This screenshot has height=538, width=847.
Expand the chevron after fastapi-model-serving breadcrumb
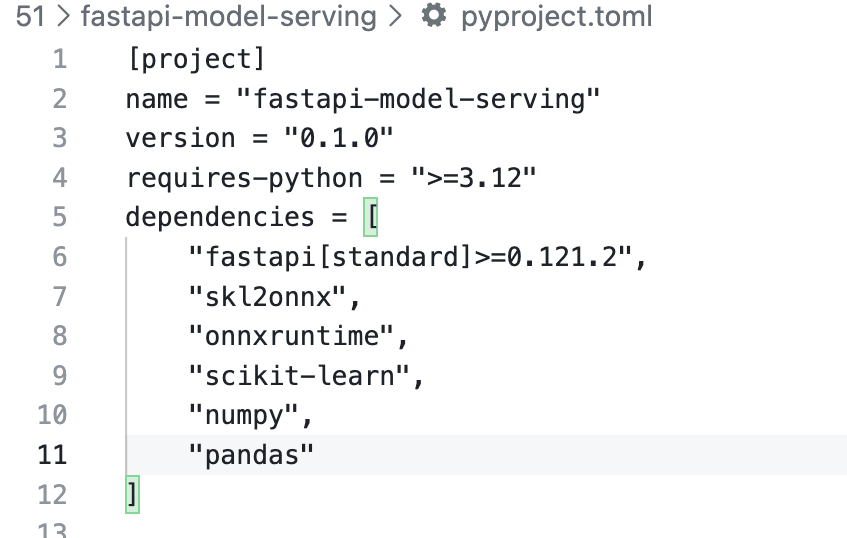coord(395,17)
